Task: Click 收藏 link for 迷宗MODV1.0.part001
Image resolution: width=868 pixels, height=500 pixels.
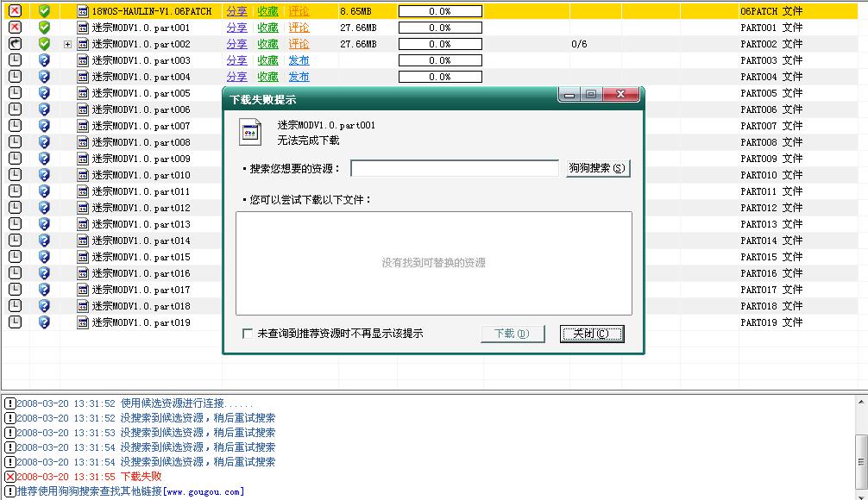Action: (x=267, y=28)
